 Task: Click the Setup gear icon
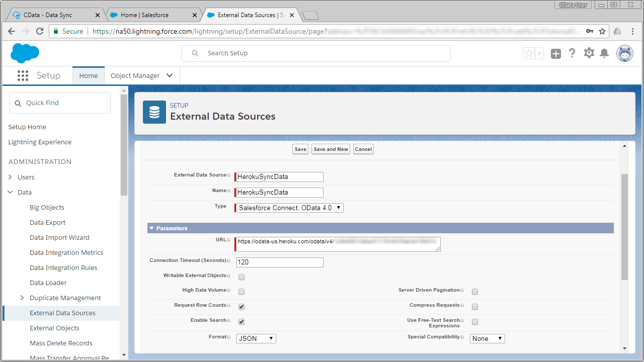pyautogui.click(x=589, y=53)
